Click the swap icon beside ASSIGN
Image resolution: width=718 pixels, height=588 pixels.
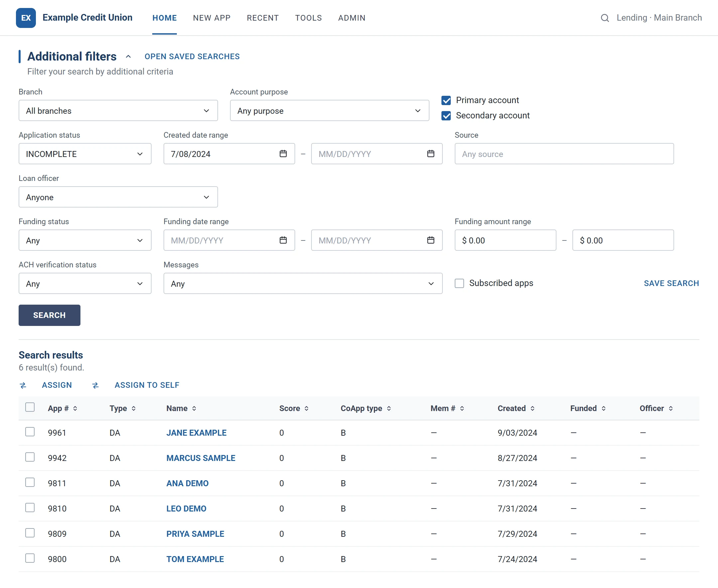pos(23,385)
